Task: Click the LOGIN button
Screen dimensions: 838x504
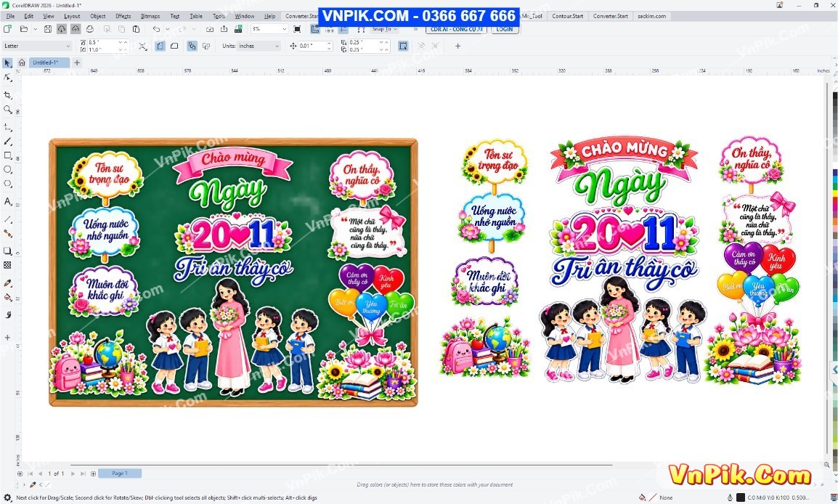Action: pyautogui.click(x=505, y=29)
